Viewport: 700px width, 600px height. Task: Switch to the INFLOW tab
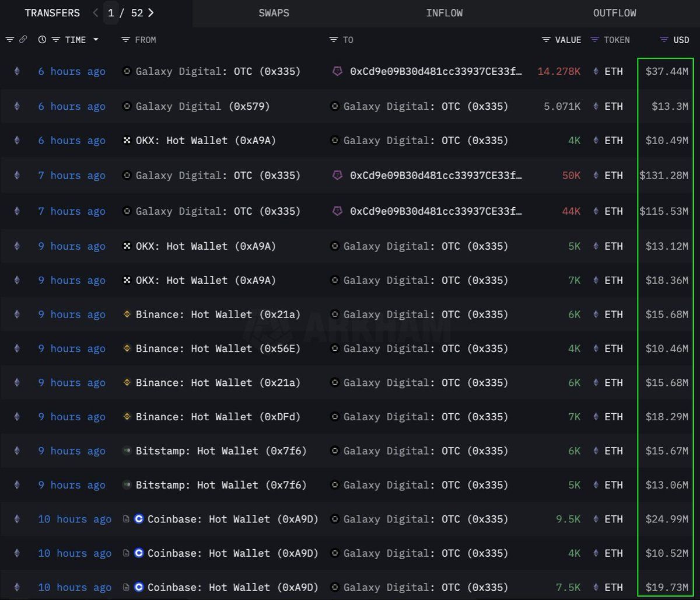(x=444, y=13)
